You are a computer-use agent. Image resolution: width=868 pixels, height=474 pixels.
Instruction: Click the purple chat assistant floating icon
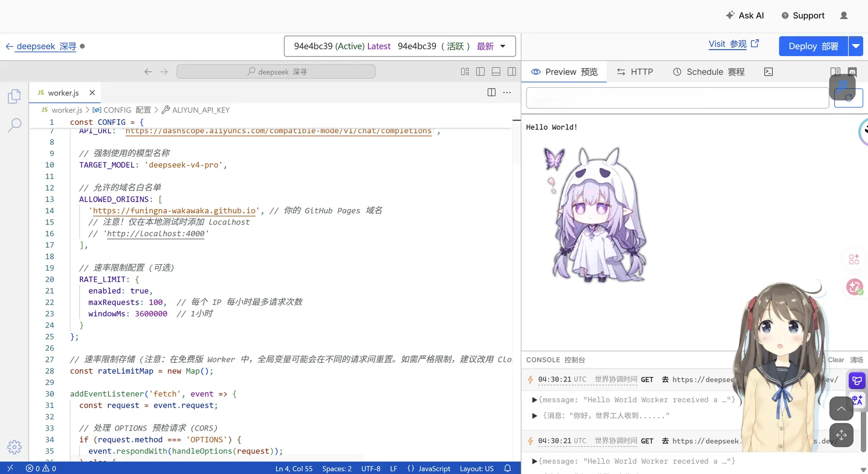pos(857,380)
